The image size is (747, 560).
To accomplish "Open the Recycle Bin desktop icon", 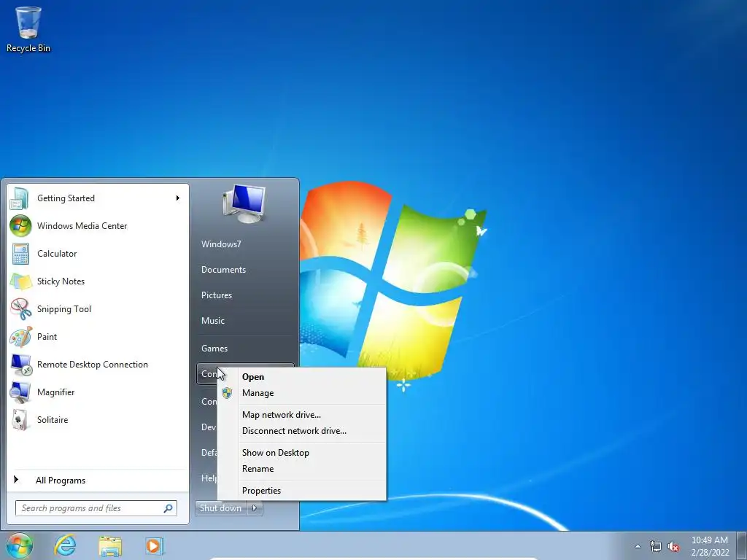I will [x=28, y=28].
